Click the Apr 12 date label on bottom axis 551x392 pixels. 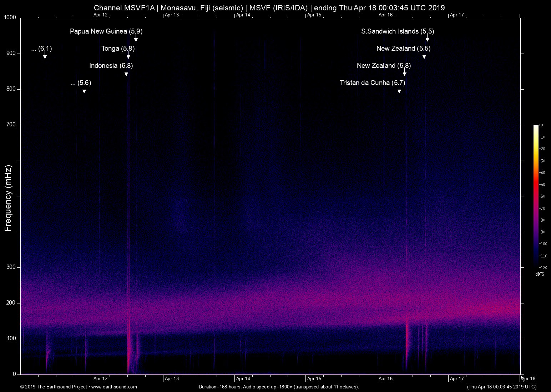tap(100, 378)
